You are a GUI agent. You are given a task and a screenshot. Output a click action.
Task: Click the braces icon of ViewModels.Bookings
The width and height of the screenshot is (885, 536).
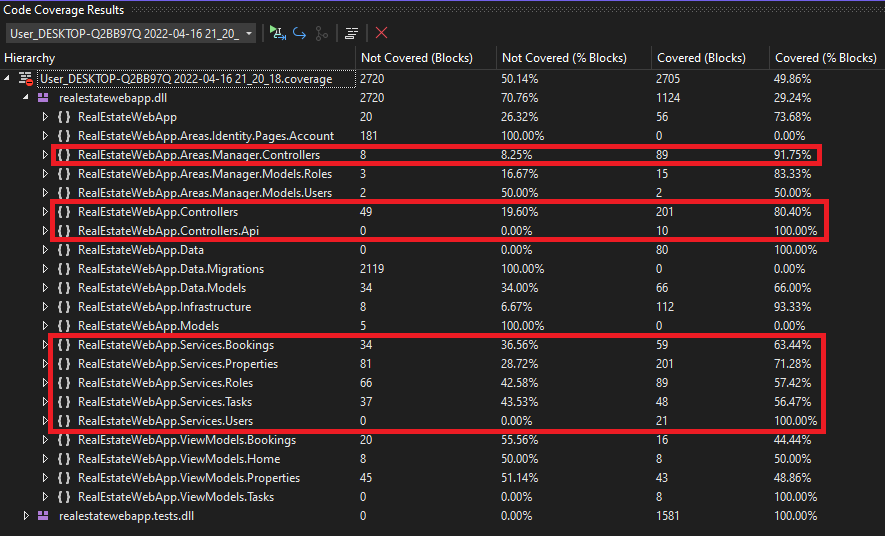point(64,440)
